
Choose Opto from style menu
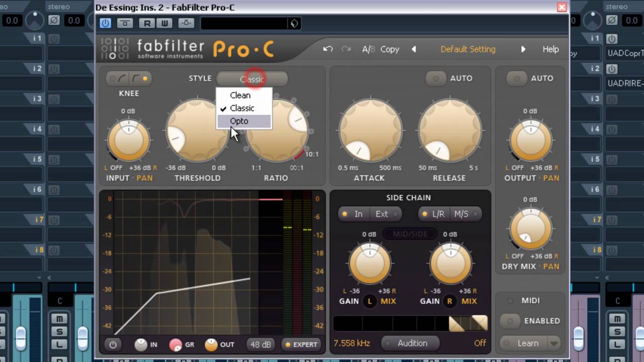tap(244, 121)
